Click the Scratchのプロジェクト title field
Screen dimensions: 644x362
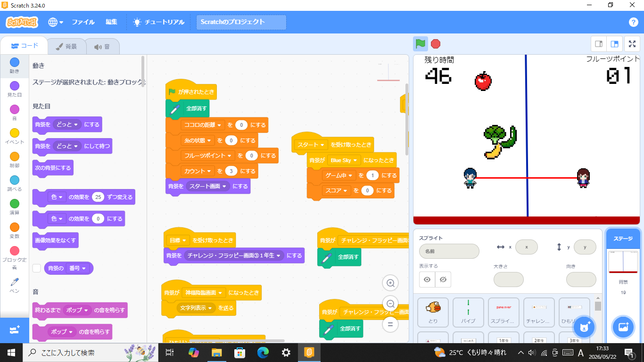tap(241, 22)
